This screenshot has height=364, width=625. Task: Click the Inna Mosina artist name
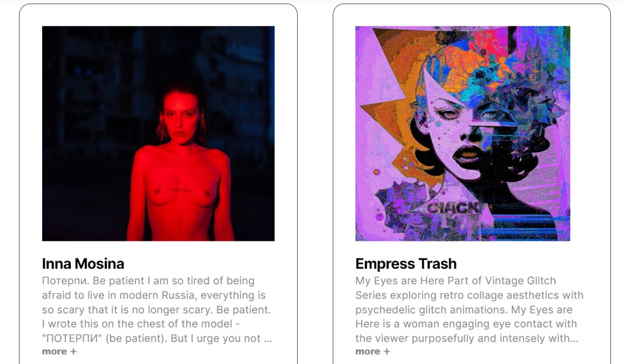click(83, 263)
